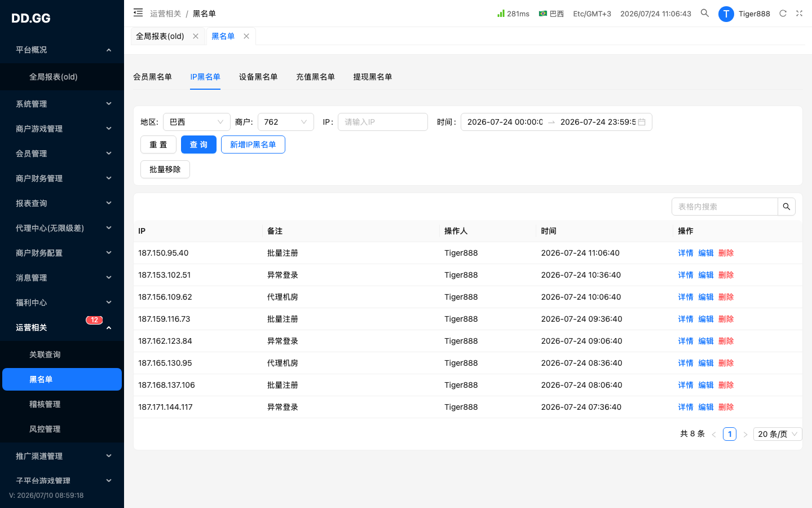This screenshot has width=812, height=508.
Task: Click the 281ms network signal indicator
Action: (513, 14)
